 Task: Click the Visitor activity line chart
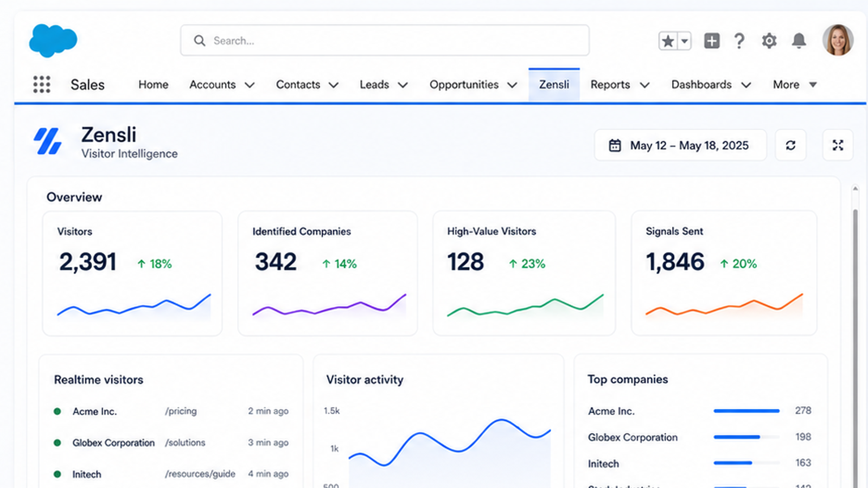point(449,453)
